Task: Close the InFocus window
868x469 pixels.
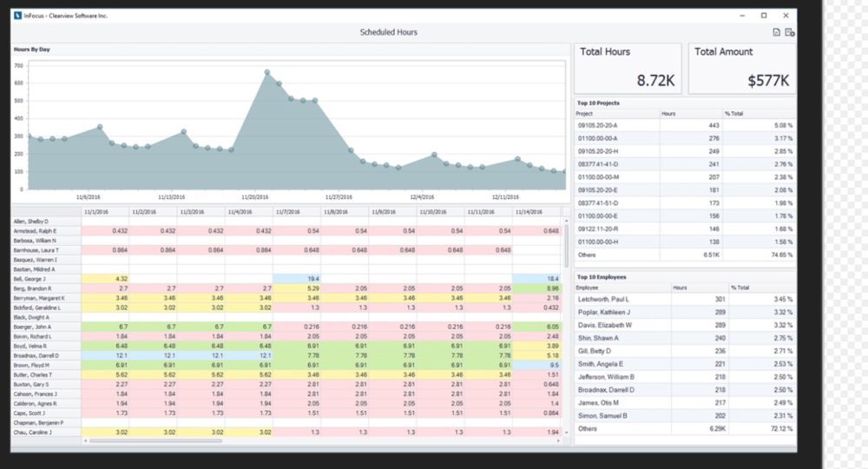Action: pyautogui.click(x=786, y=16)
